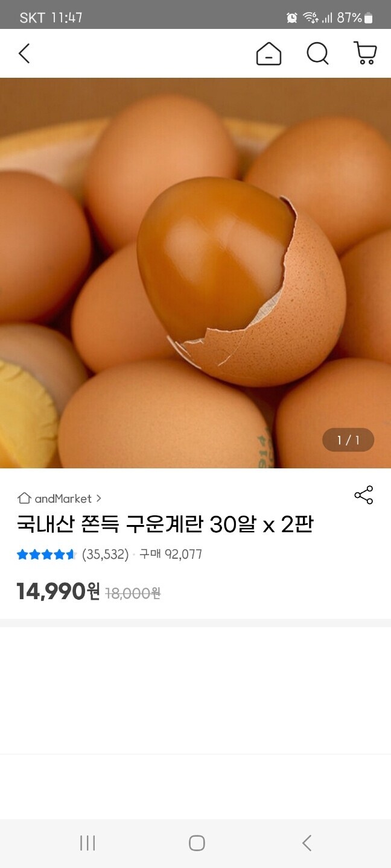Image resolution: width=391 pixels, height=868 pixels.
Task: Tap the 구매 92,077 purchase count
Action: click(171, 555)
